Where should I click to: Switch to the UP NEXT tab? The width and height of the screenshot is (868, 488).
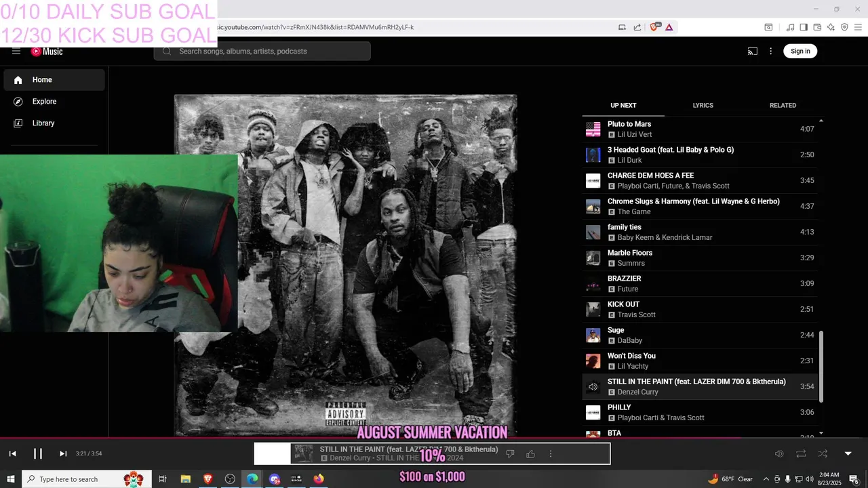tap(623, 105)
